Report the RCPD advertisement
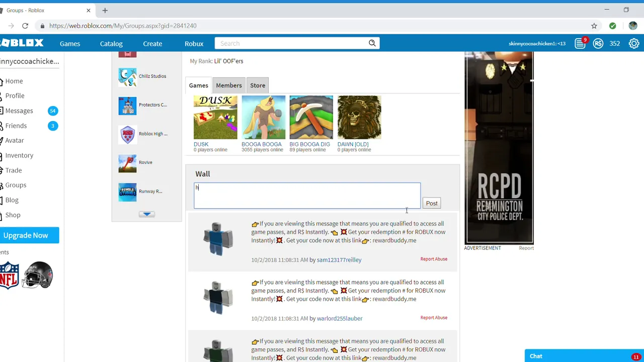644x362 pixels. pos(526,248)
